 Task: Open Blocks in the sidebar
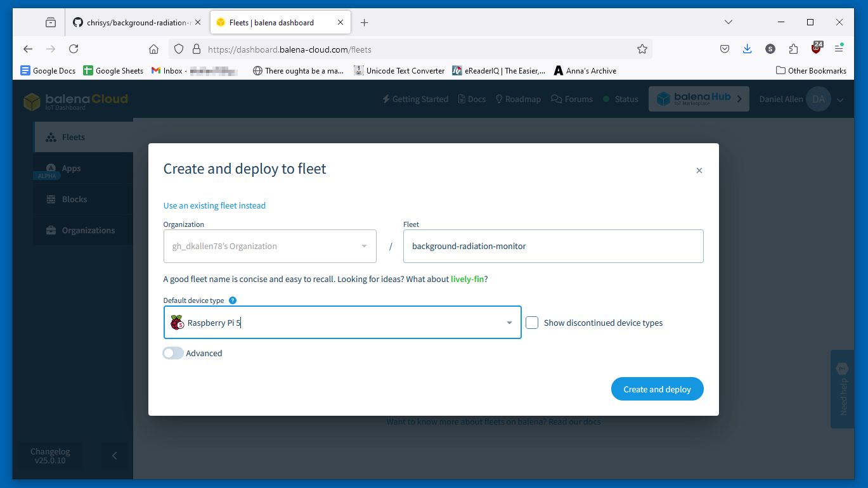83,199
